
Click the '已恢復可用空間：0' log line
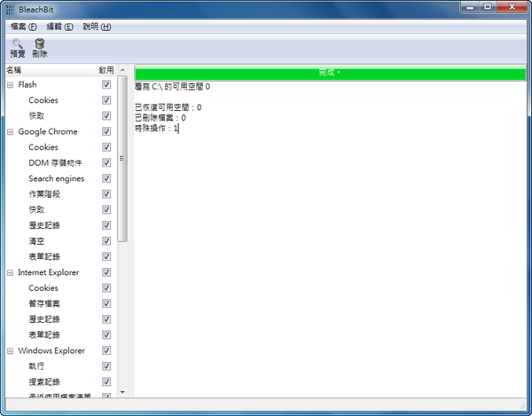[168, 107]
